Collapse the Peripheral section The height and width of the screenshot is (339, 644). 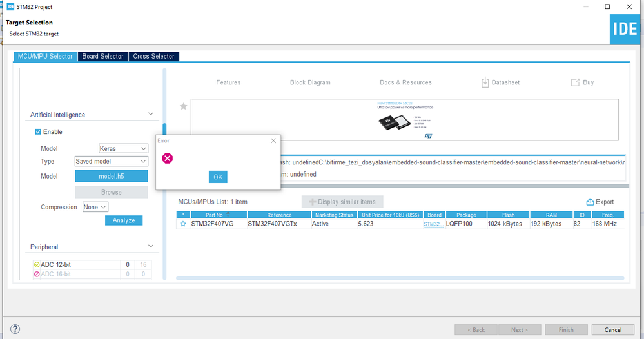(151, 246)
